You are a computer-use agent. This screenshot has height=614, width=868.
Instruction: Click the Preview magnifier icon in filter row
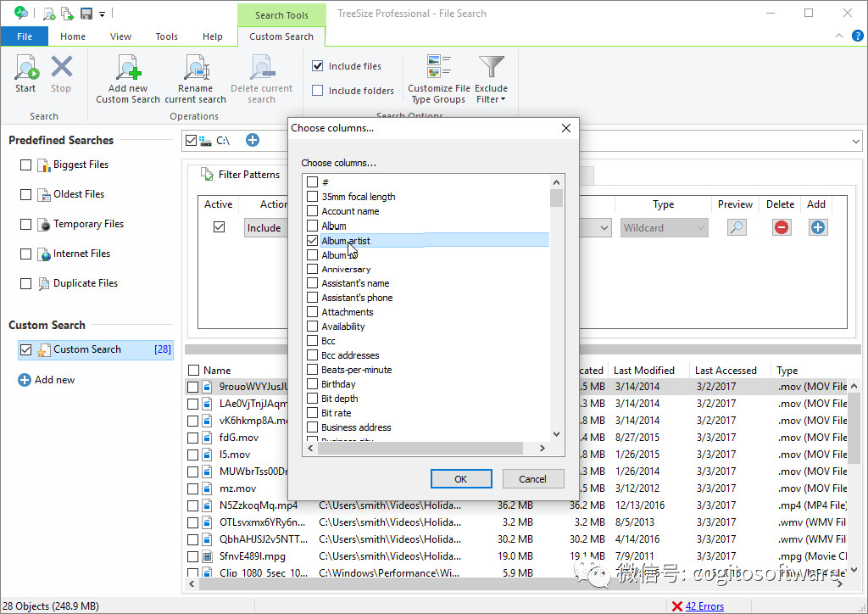pyautogui.click(x=737, y=227)
